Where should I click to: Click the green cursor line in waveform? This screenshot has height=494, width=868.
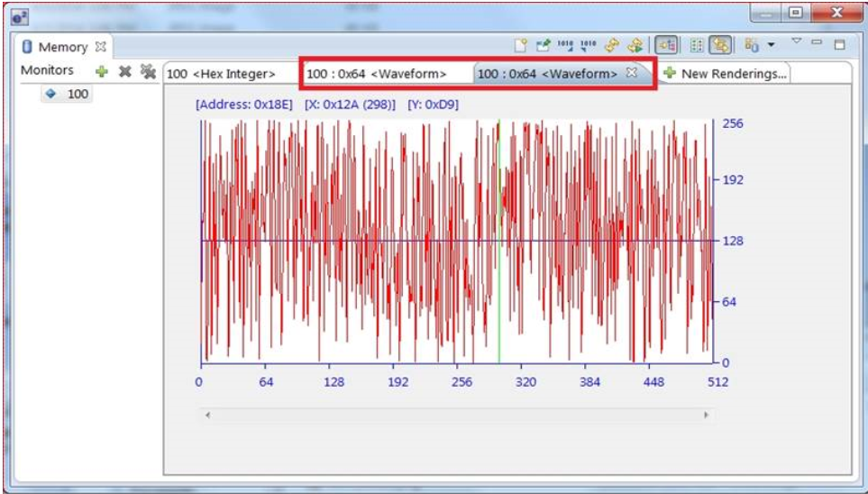(498, 242)
